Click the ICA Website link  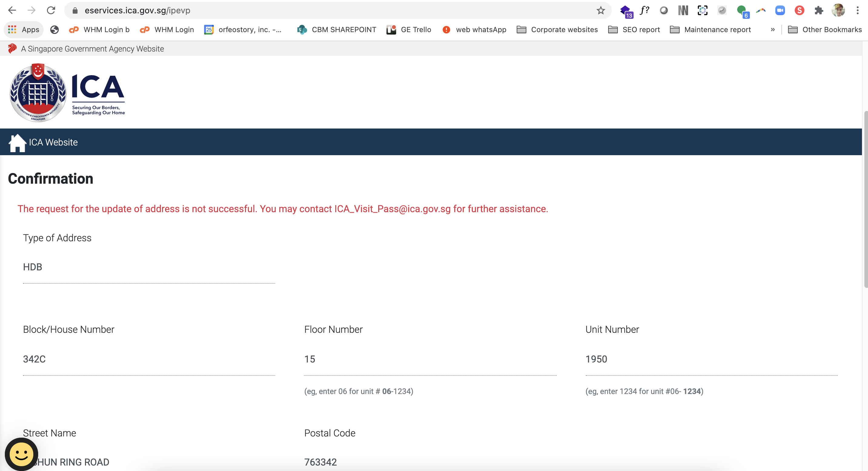pos(53,142)
